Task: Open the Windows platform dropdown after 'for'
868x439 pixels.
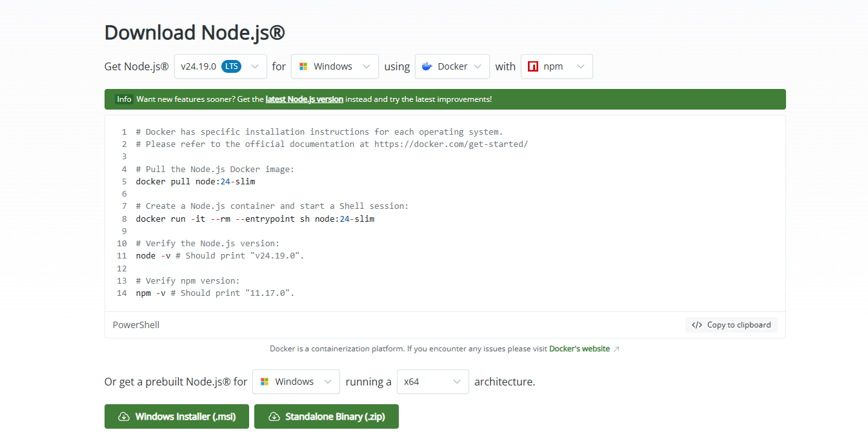Action: [335, 66]
